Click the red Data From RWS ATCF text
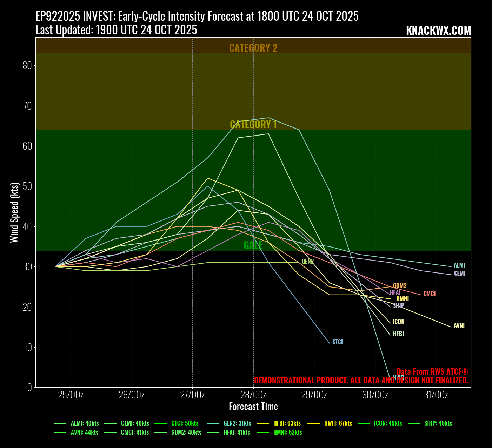492x448 pixels. 432,372
